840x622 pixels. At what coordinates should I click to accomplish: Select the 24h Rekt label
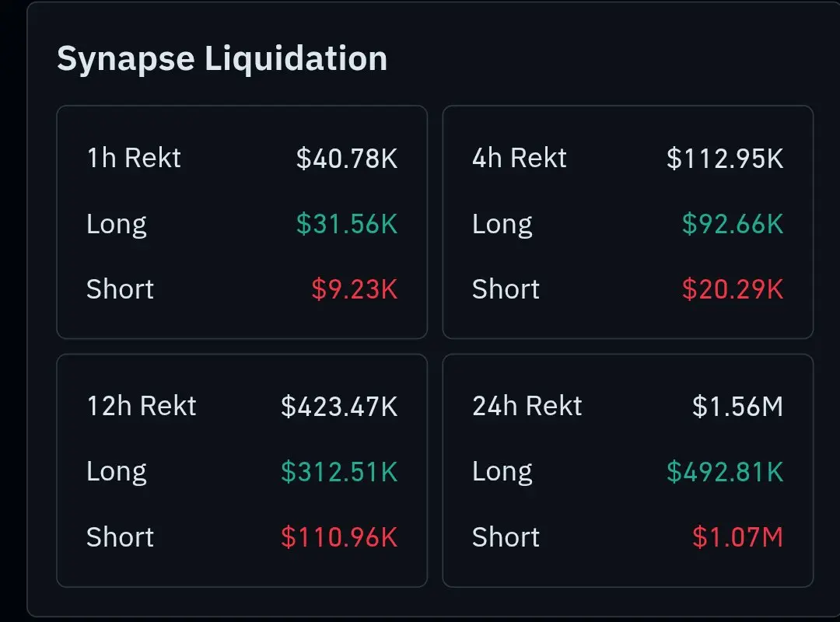pyautogui.click(x=527, y=406)
